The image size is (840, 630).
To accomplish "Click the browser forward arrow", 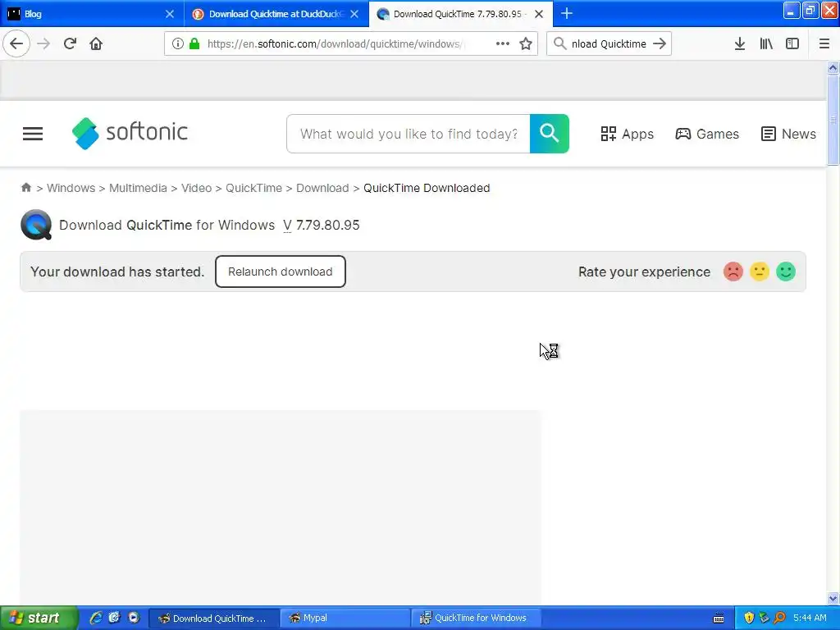I will tap(43, 43).
